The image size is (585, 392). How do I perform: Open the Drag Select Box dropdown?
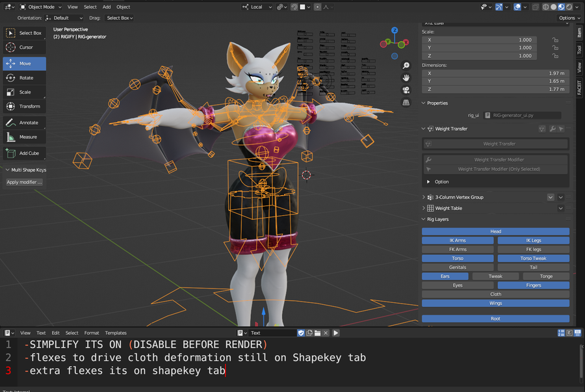coord(120,18)
